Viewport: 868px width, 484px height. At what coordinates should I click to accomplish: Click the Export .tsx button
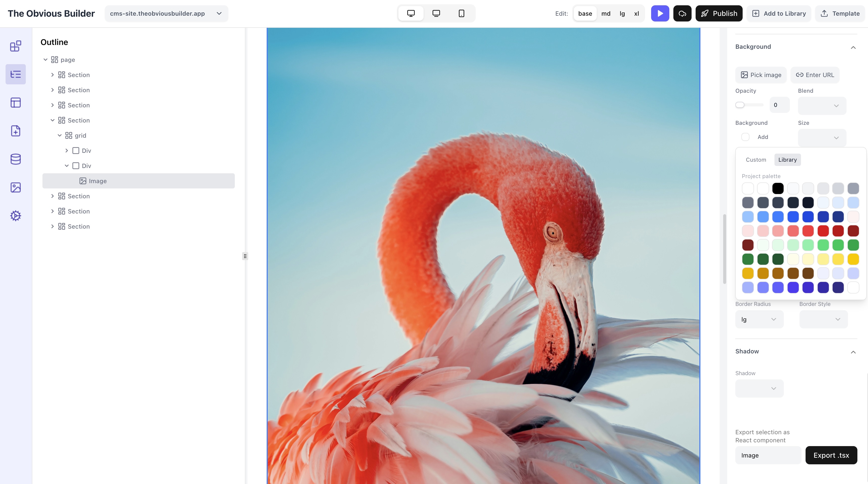[x=831, y=455]
